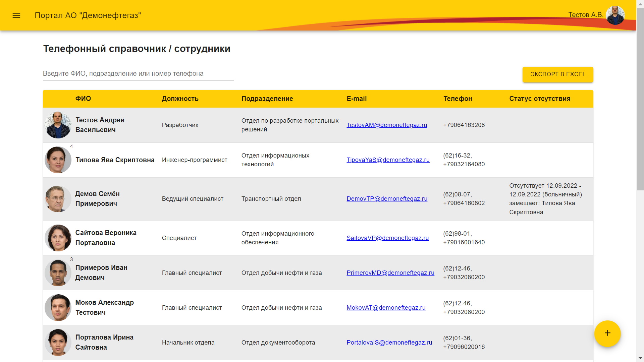
Task: Click DemovTP@demoneftegaz.ru address
Action: tap(387, 199)
